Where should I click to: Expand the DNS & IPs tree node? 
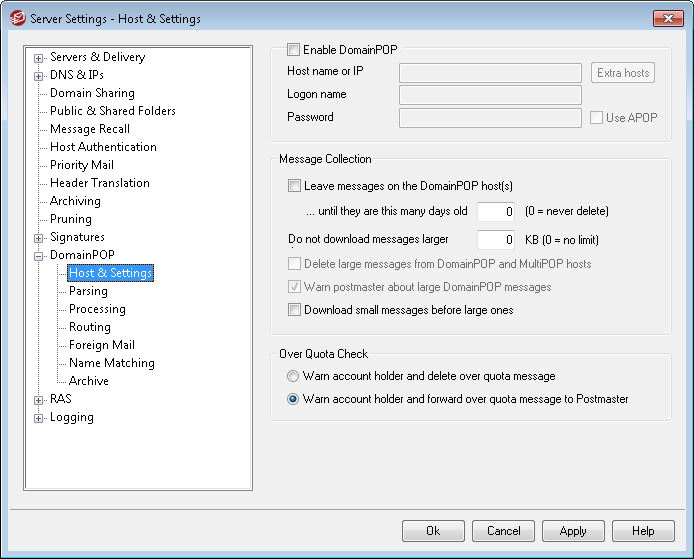tap(39, 76)
